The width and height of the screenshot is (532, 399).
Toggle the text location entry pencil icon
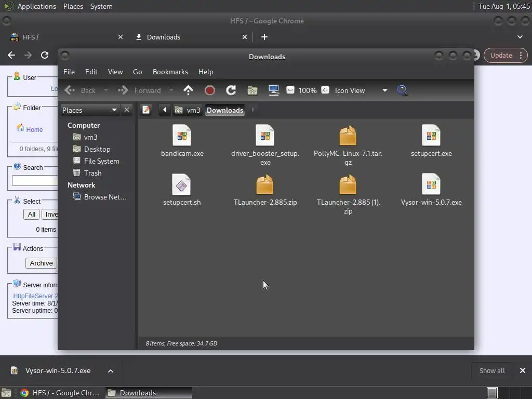pos(146,110)
